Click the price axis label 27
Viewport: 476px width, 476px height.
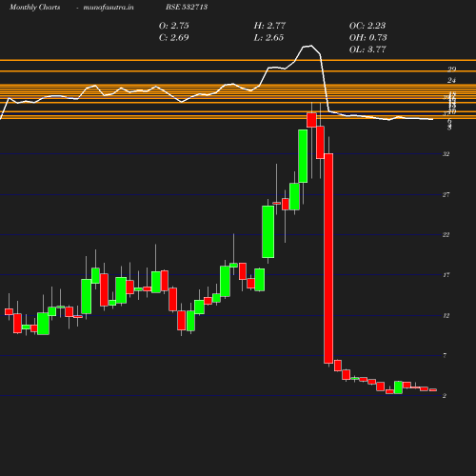point(446,194)
